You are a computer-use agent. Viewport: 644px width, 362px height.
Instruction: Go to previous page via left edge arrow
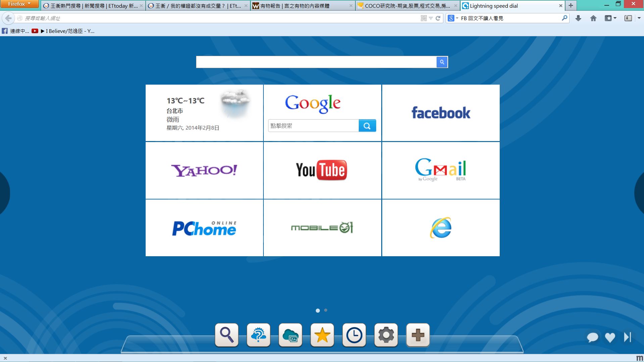5,193
